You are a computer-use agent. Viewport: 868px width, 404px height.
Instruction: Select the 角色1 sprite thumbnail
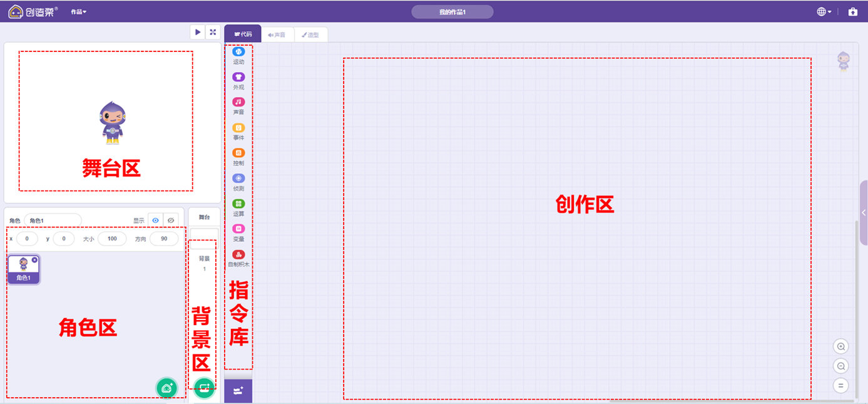(23, 266)
